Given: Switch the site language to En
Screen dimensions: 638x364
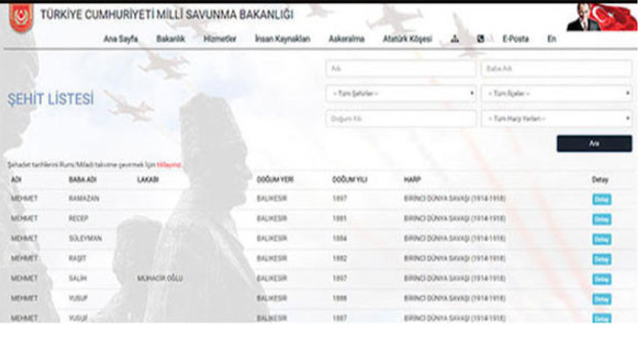Looking at the screenshot, I should pyautogui.click(x=551, y=39).
